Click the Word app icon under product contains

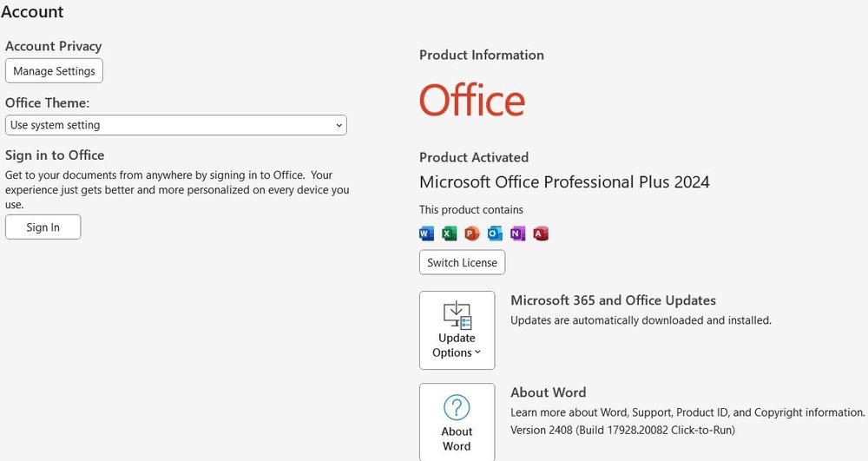[x=427, y=234]
